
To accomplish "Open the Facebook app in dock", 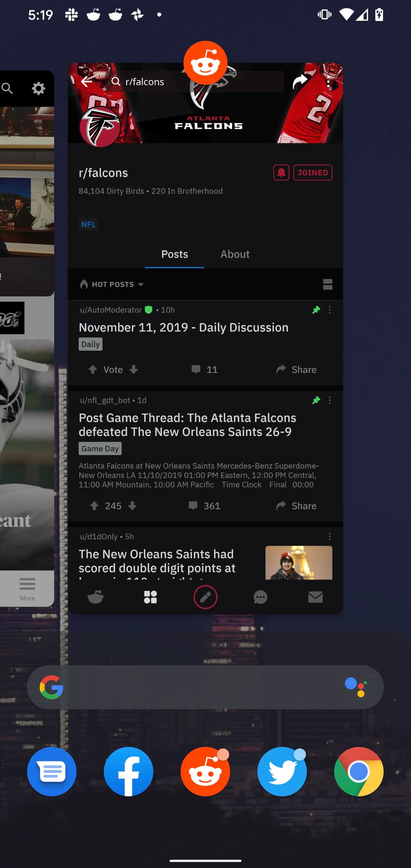I will point(128,771).
